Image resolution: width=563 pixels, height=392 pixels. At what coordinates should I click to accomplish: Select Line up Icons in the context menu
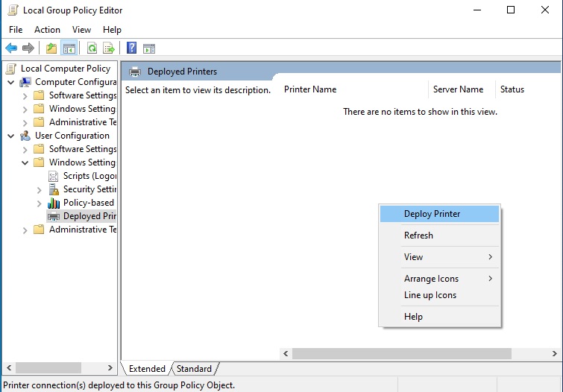(x=439, y=295)
